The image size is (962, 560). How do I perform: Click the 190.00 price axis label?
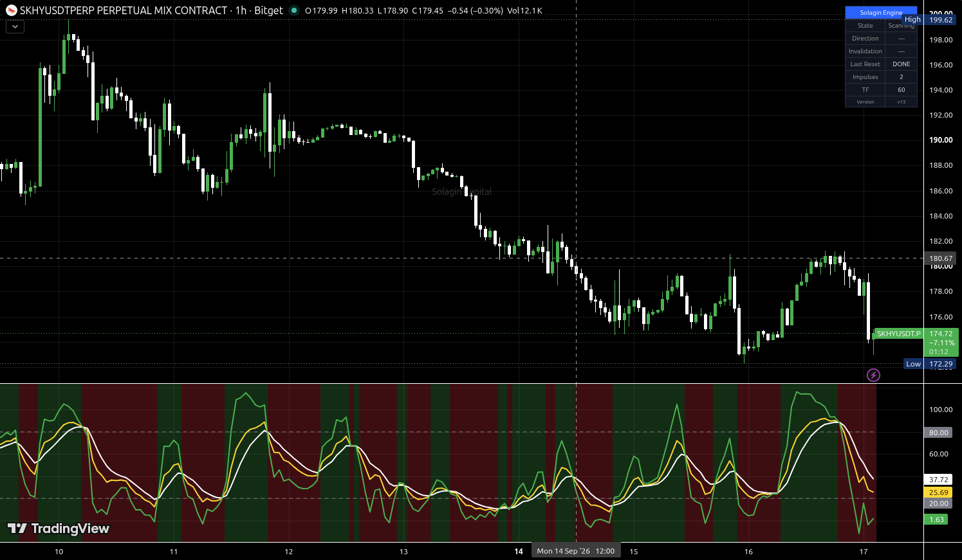click(x=941, y=140)
